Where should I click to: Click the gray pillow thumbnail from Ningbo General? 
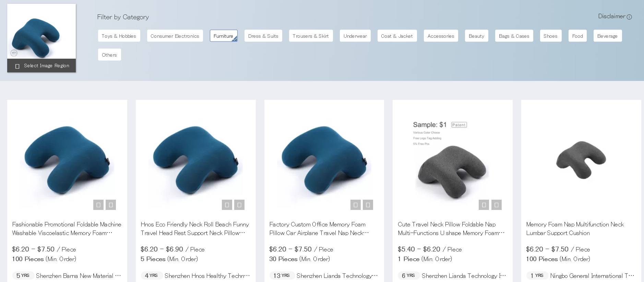(x=581, y=160)
